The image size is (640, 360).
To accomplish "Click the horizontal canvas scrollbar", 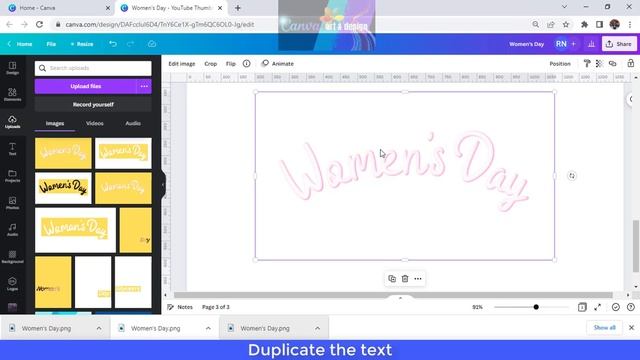I will [x=393, y=295].
